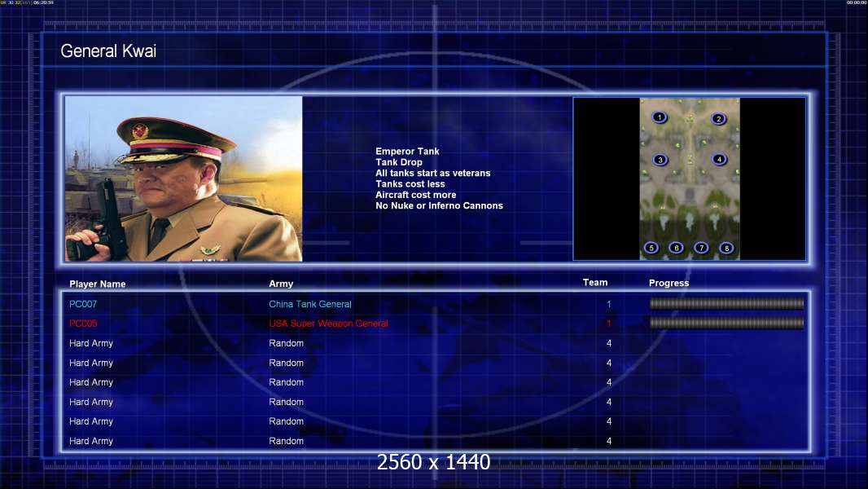
Task: Click the 'Aircraft cost more' line
Action: (x=416, y=195)
